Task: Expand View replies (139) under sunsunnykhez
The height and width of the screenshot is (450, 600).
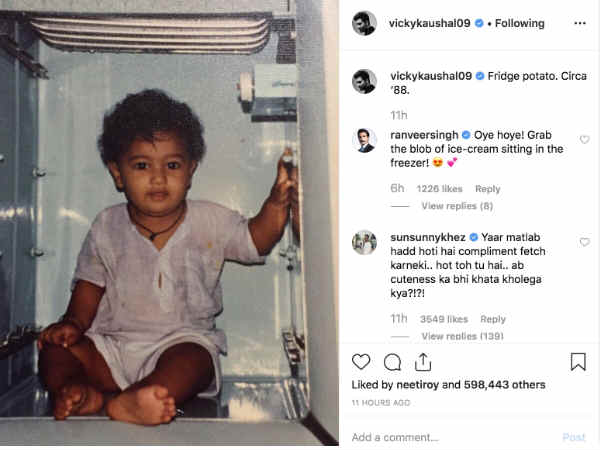Action: point(461,336)
